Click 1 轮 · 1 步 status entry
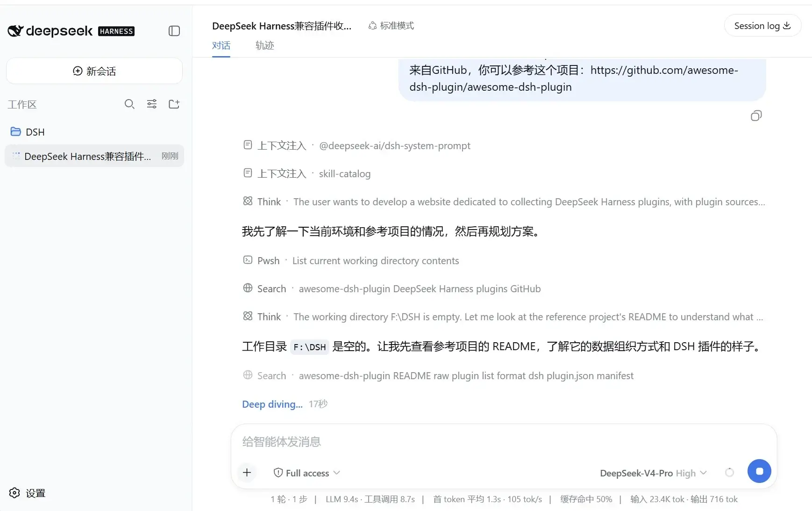 pyautogui.click(x=289, y=499)
